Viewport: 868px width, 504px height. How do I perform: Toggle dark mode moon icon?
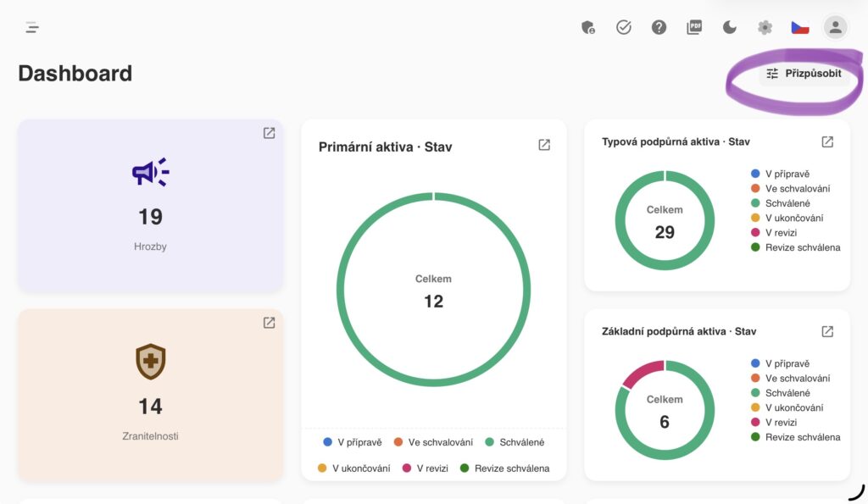(730, 27)
